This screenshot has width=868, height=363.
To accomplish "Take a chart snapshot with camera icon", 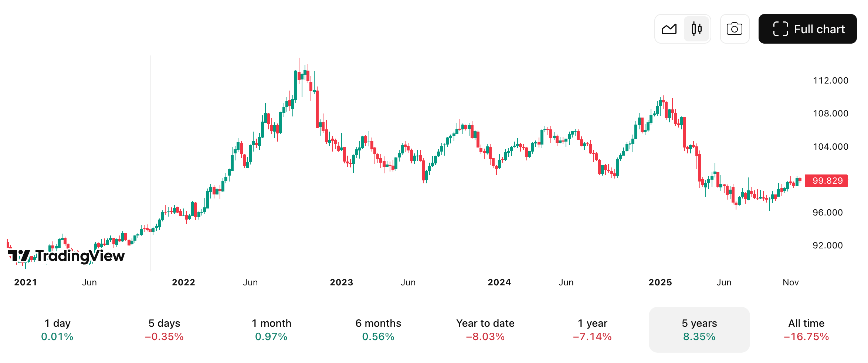I will (735, 29).
